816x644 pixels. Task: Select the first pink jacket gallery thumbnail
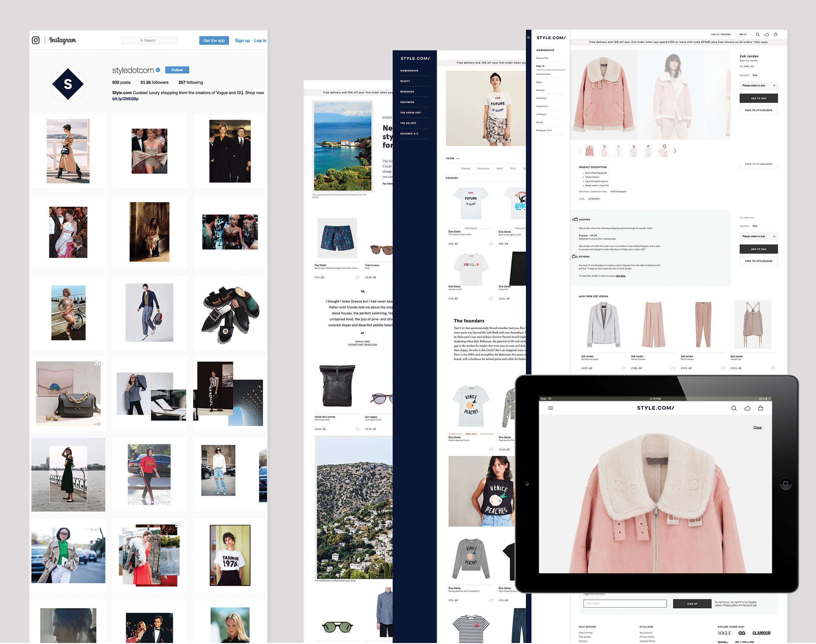click(590, 151)
